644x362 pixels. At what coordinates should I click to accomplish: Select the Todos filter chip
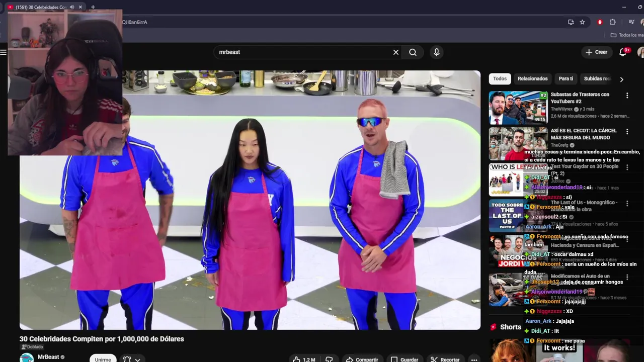point(500,79)
